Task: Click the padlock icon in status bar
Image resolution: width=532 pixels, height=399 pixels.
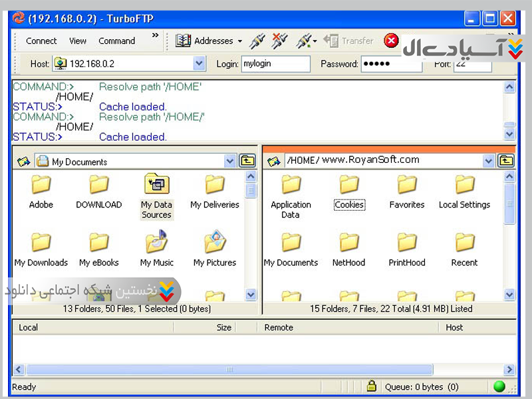Action: pos(372,386)
